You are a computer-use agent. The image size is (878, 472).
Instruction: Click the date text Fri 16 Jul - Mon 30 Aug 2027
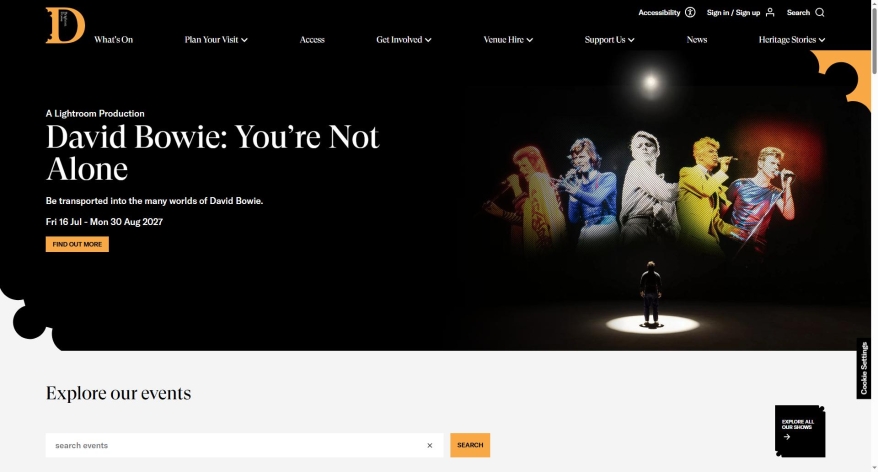104,222
